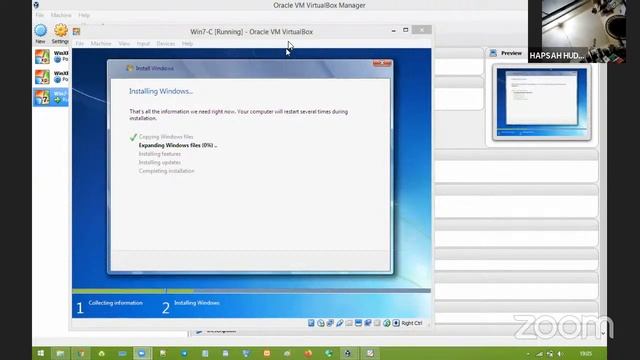Open Help menu in VirtualBox Manager

84,15
